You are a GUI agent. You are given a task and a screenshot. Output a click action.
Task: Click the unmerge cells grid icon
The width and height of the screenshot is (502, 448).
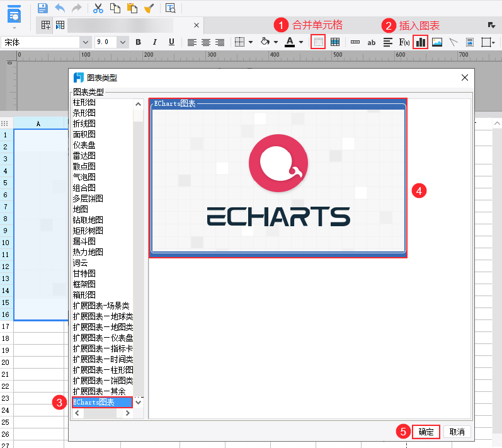pos(335,42)
